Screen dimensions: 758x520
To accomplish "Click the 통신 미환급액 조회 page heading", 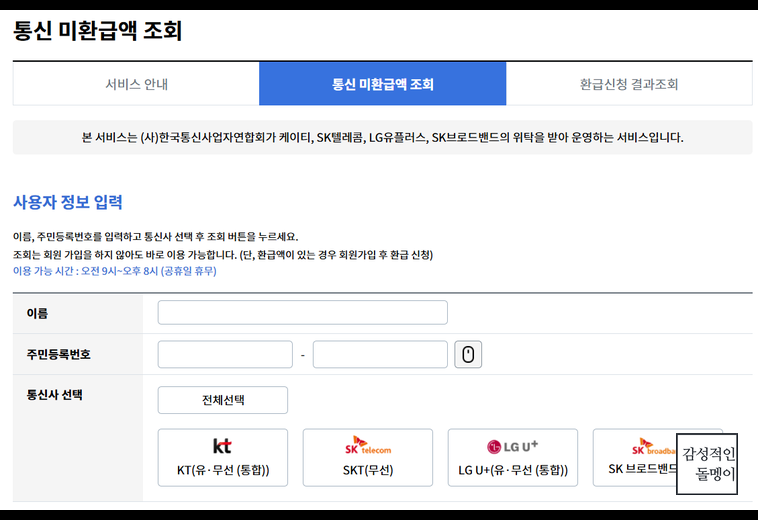I will coord(97,31).
